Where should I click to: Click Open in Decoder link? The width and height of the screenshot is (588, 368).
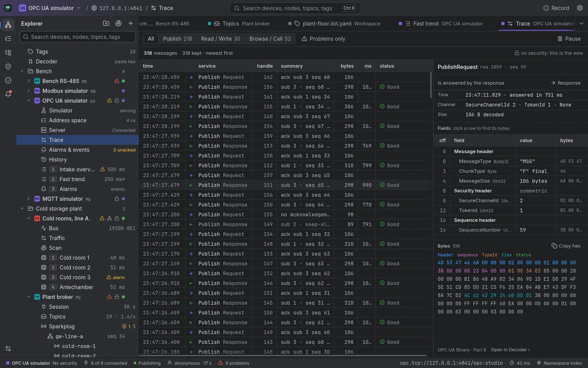pos(510,350)
